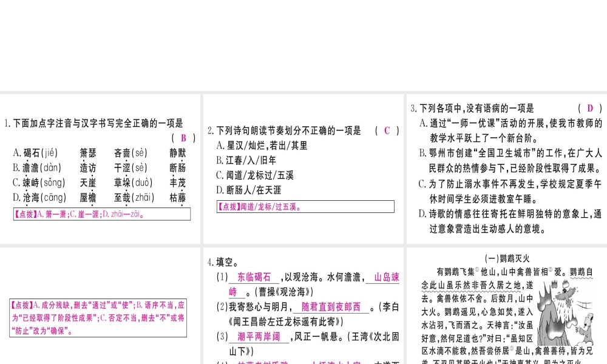Image resolution: width=607 pixels, height=364 pixels.
Task: Click the parrot and fire illustration
Action: [x=565, y=312]
